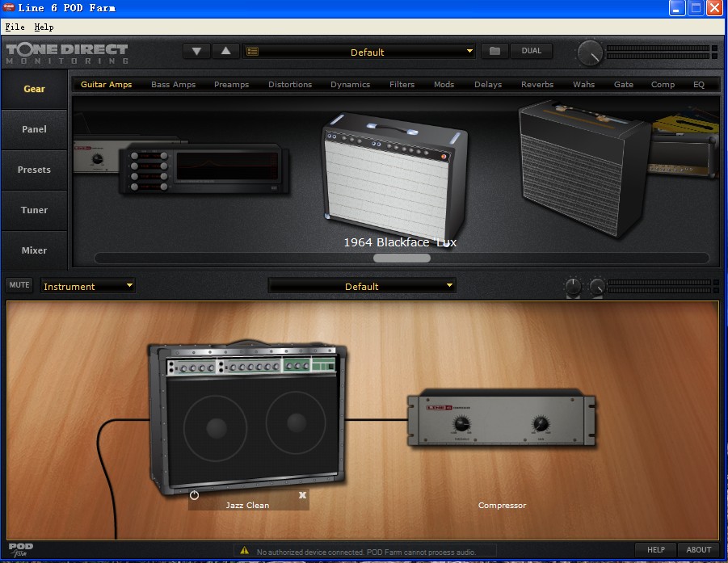
Task: Toggle DUAL tone mode
Action: pyautogui.click(x=531, y=51)
